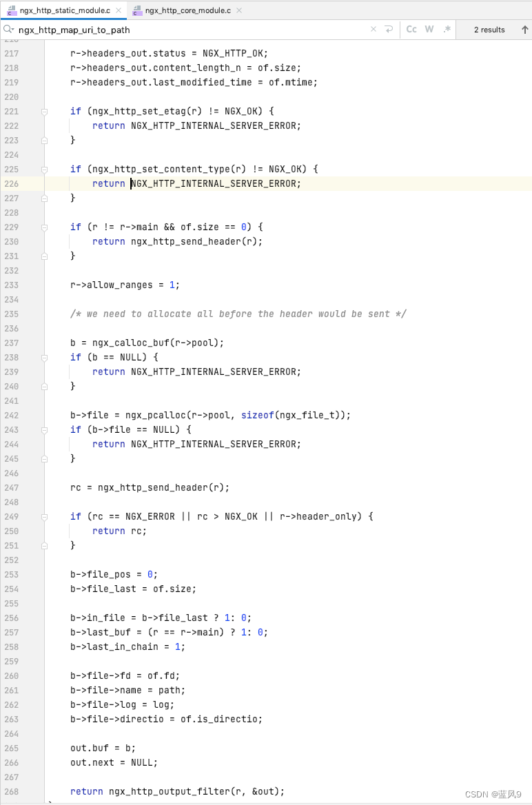Click out.buf on line 265
Viewport: 532px width, 805px height.
(x=90, y=748)
